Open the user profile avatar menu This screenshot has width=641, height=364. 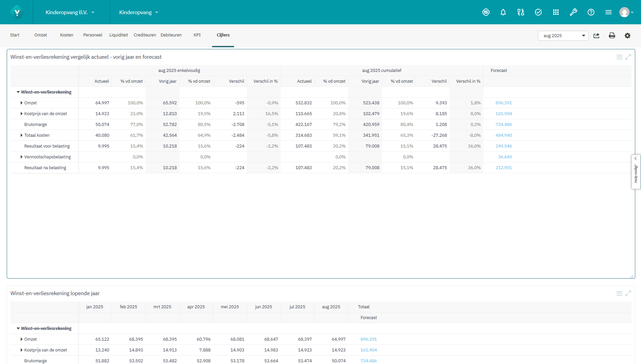click(626, 12)
